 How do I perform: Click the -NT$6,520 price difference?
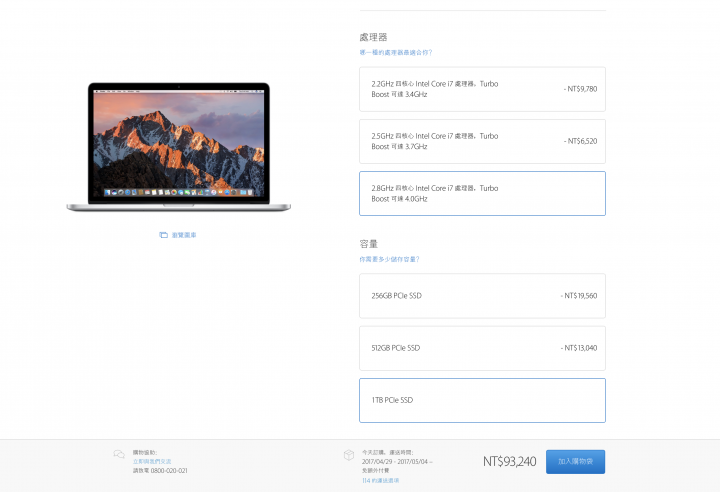tap(580, 141)
